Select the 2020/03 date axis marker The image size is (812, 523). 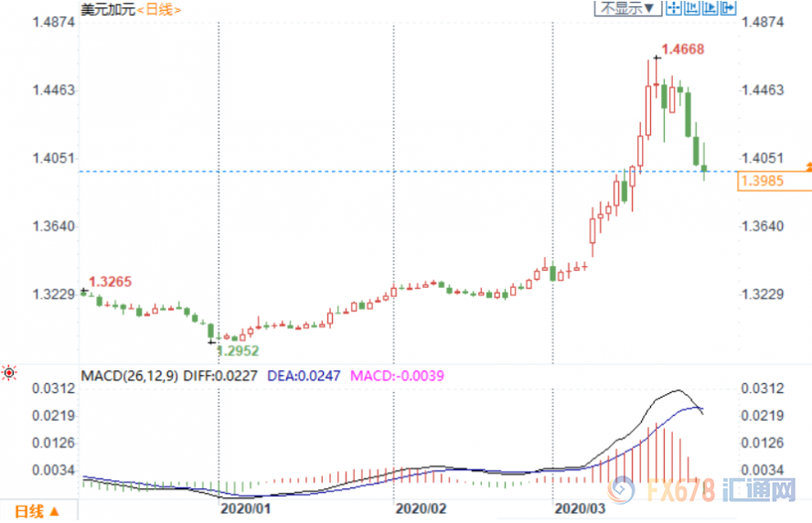point(580,508)
